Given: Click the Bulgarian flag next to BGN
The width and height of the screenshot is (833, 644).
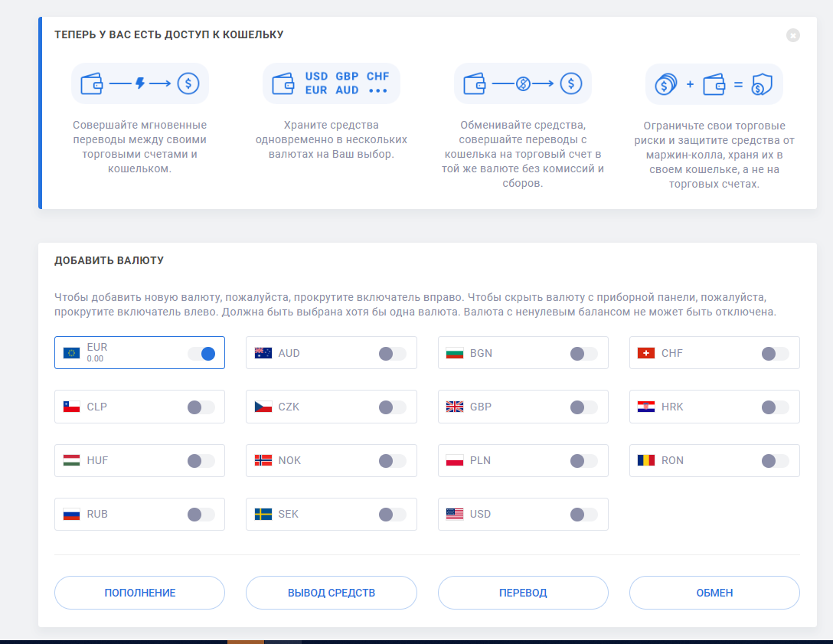Looking at the screenshot, I should 455,353.
